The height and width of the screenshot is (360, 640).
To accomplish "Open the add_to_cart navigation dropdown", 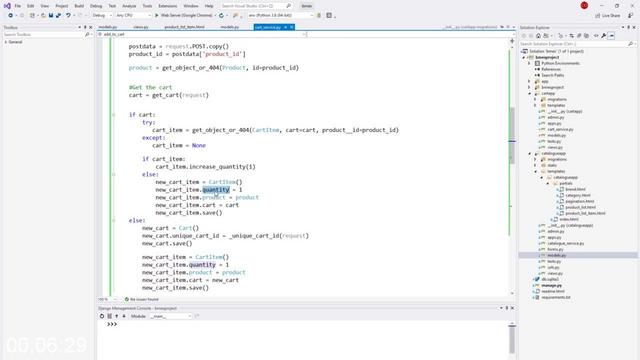I will click(202, 34).
